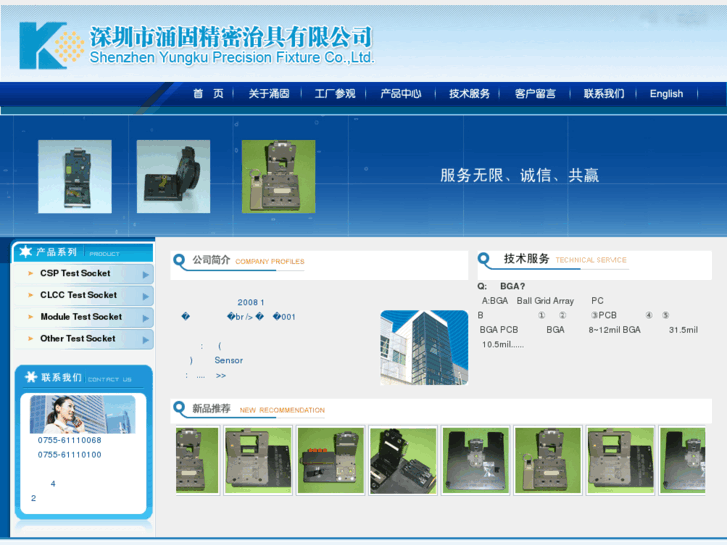Expand arrow beside Module Test Socket
Screen dimensions: 727x545
tap(146, 318)
